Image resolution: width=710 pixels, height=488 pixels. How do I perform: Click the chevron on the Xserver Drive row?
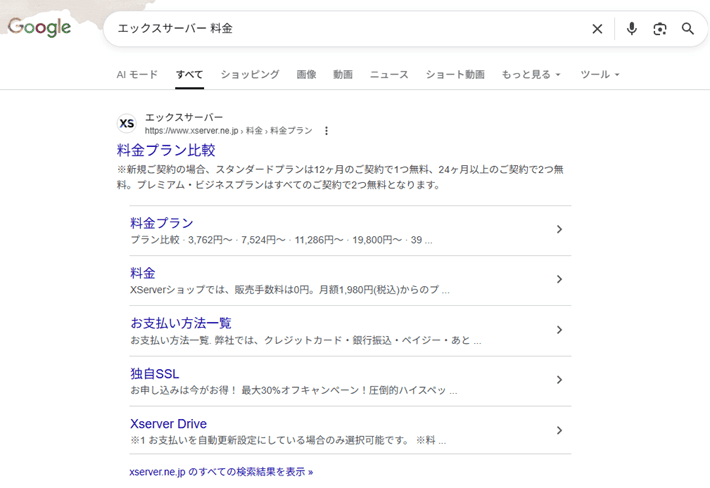pyautogui.click(x=559, y=430)
